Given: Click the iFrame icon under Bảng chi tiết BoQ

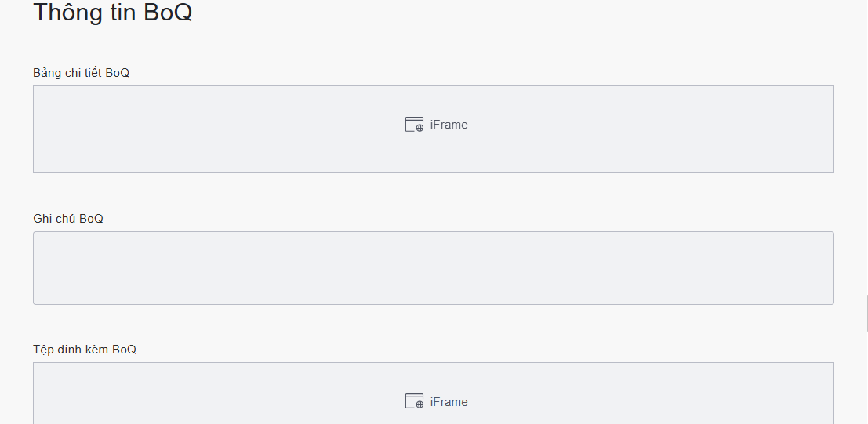Looking at the screenshot, I should point(414,125).
